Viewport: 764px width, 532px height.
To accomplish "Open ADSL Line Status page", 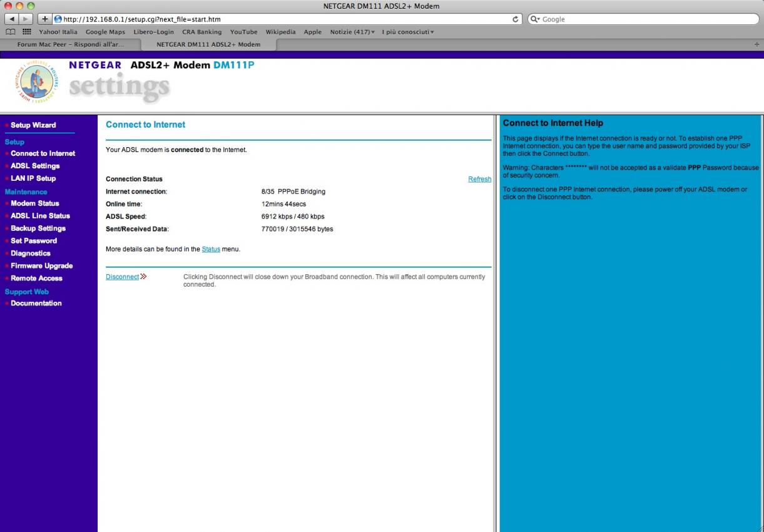I will click(x=40, y=216).
